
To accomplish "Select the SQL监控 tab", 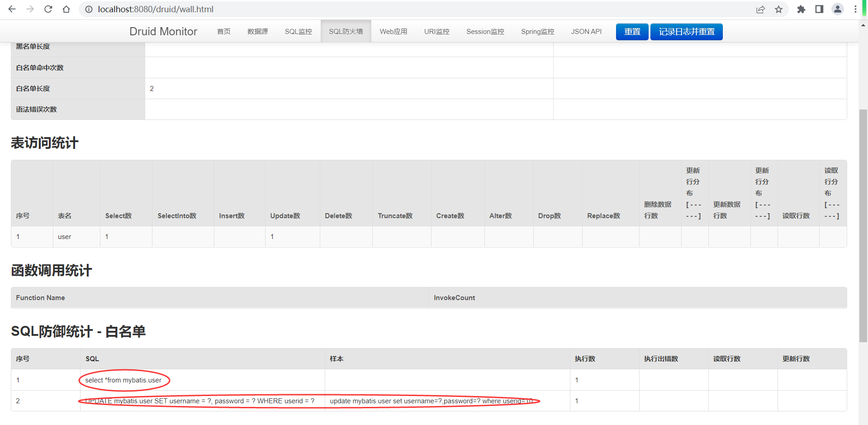I will click(298, 31).
